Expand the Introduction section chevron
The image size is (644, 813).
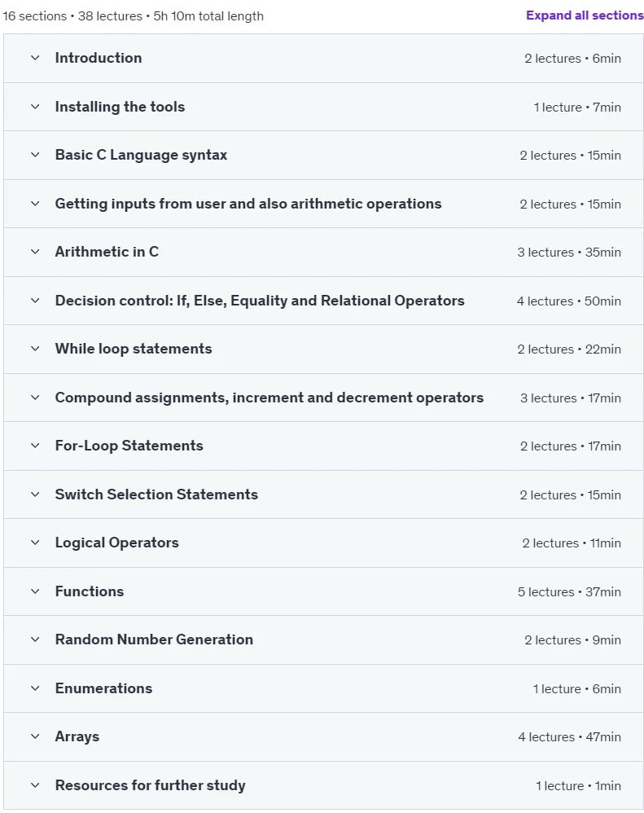pos(35,58)
